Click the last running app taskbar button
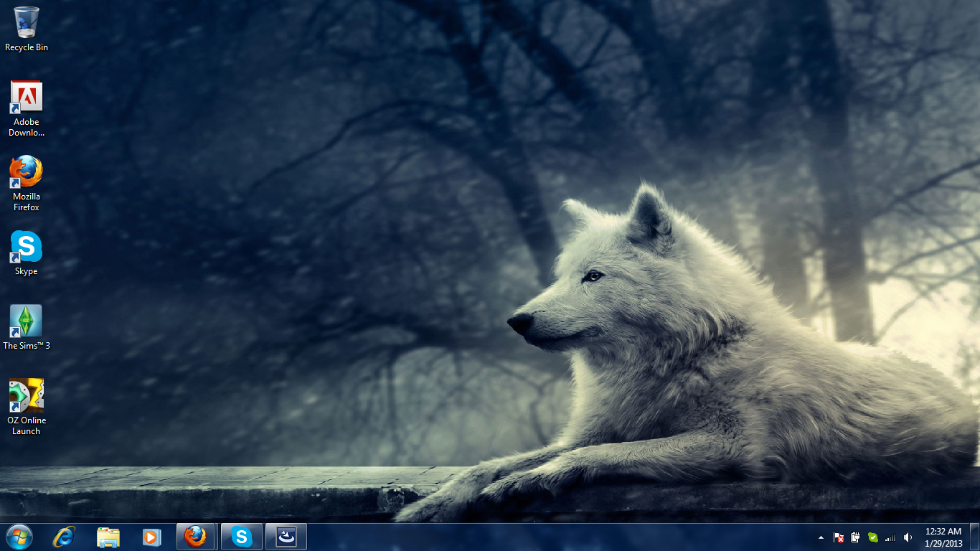980x551 pixels. click(x=286, y=537)
